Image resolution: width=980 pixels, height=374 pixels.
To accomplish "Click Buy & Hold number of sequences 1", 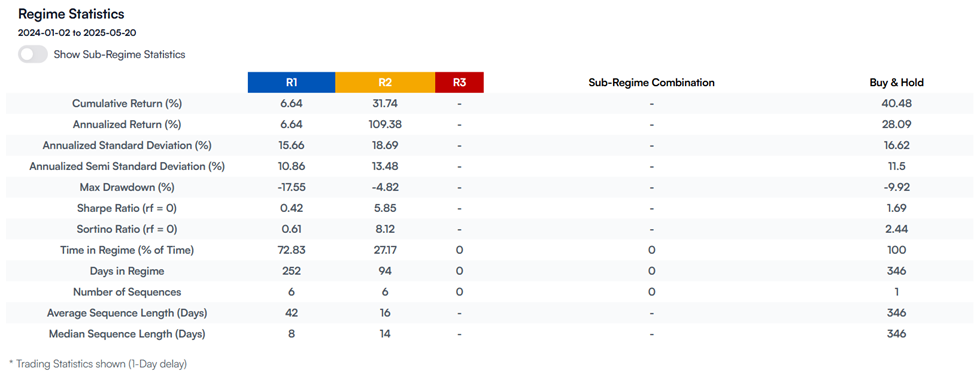I will click(x=896, y=292).
